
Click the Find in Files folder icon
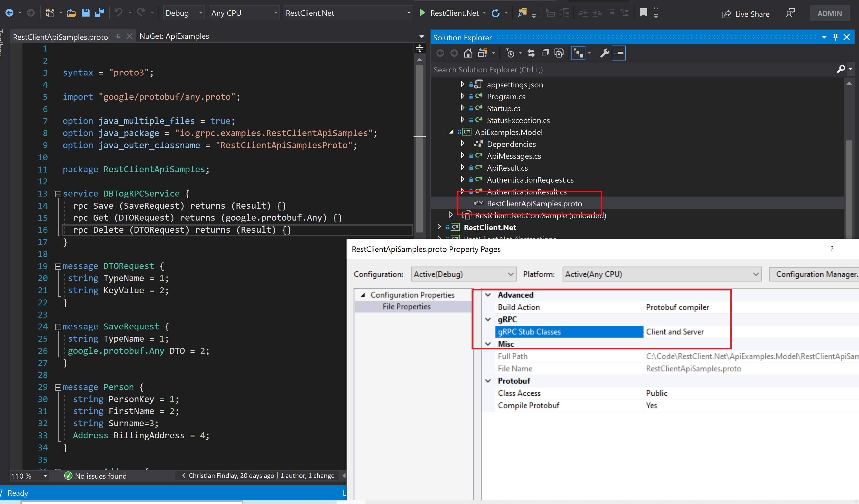tap(522, 13)
